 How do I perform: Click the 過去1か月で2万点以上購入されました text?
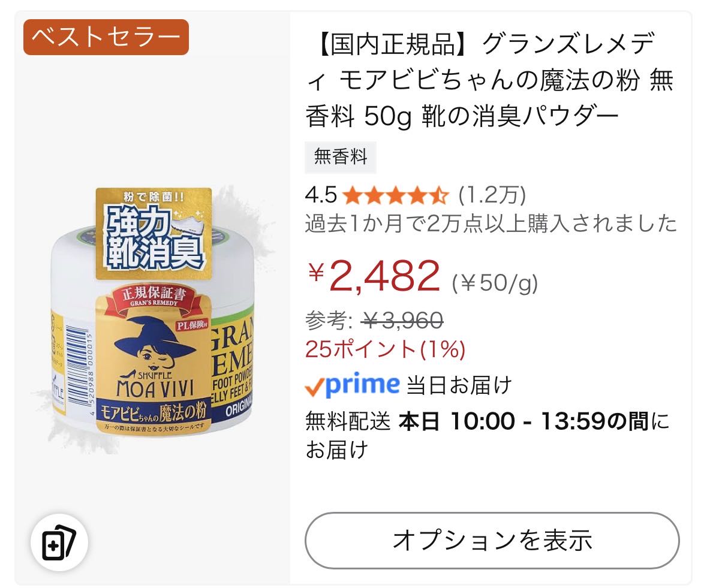491,224
